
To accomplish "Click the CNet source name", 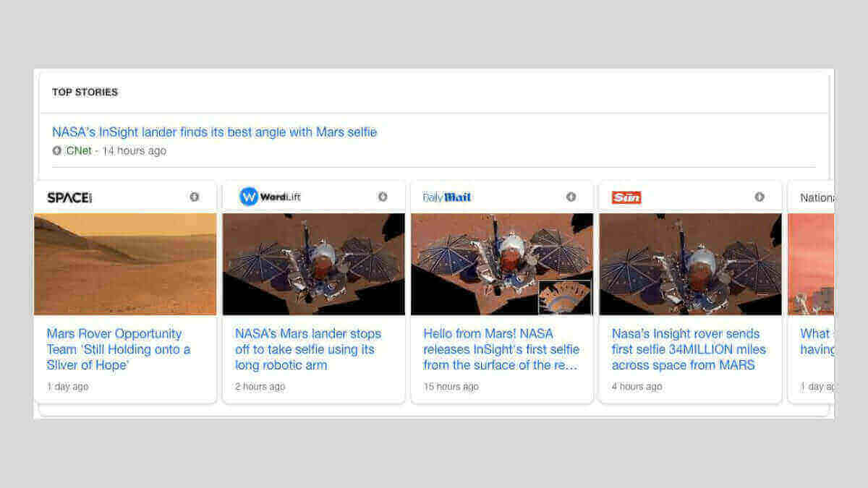I will point(79,151).
